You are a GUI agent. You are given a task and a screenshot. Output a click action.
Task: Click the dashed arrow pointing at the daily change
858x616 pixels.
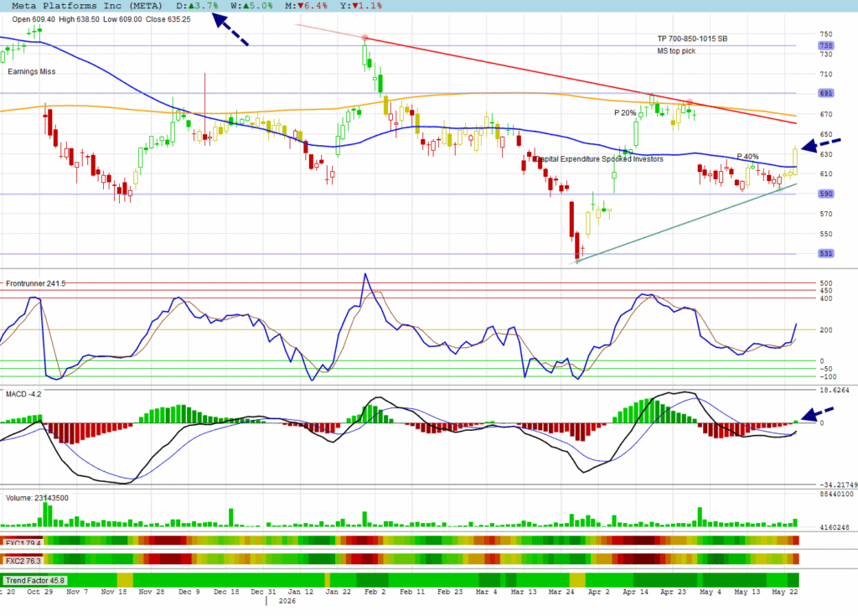click(x=230, y=29)
